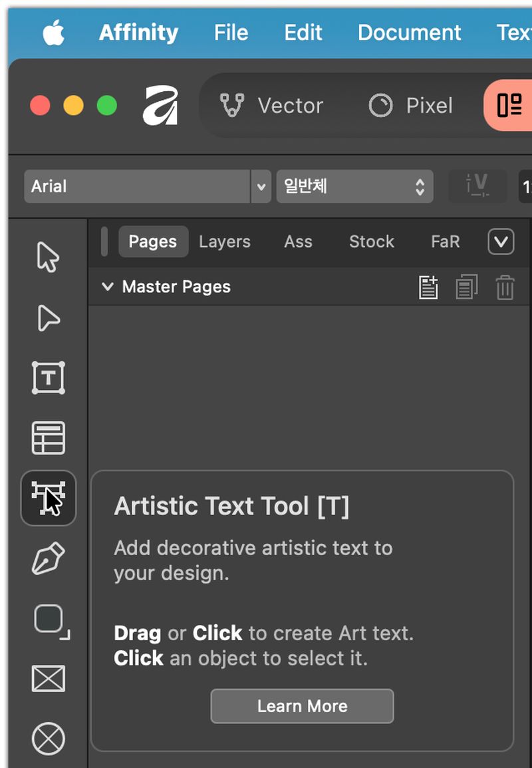Select the Frame Text tool

click(48, 377)
